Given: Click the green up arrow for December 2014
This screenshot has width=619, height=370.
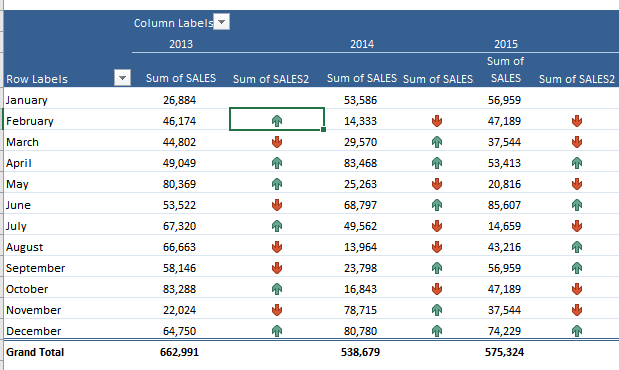Looking at the screenshot, I should tap(437, 331).
